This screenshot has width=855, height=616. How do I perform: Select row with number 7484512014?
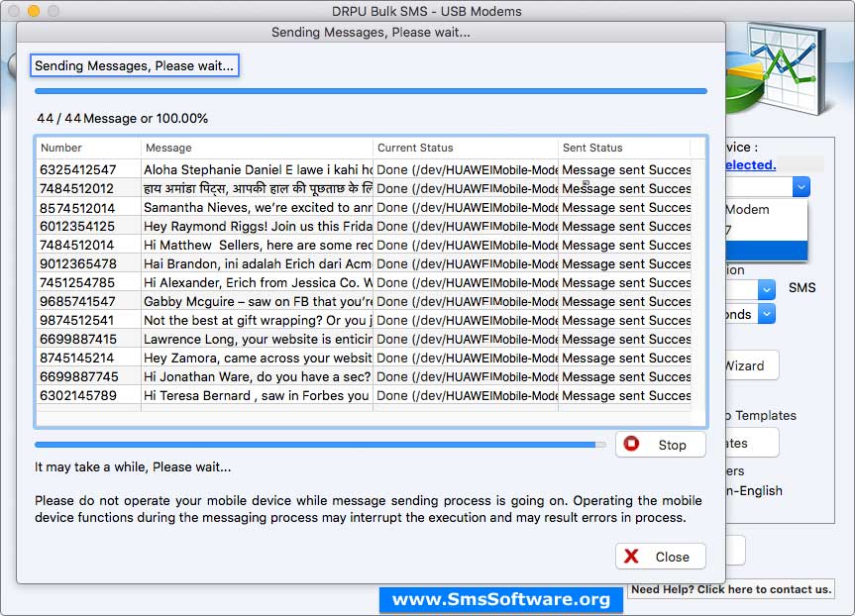[364, 246]
